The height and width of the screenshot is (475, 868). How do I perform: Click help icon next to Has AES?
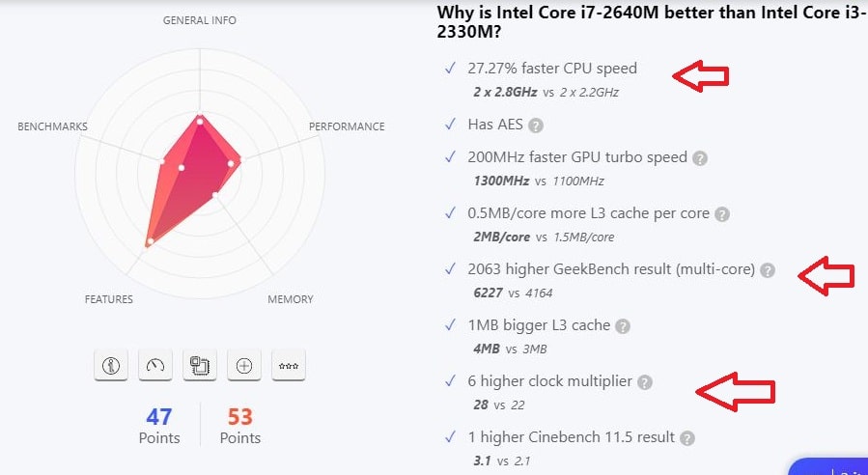pos(536,126)
